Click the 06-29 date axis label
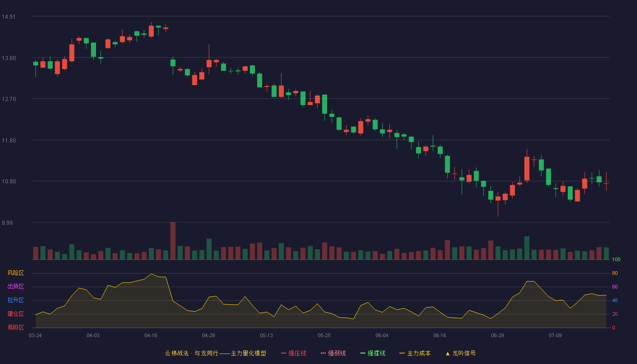 (497, 335)
